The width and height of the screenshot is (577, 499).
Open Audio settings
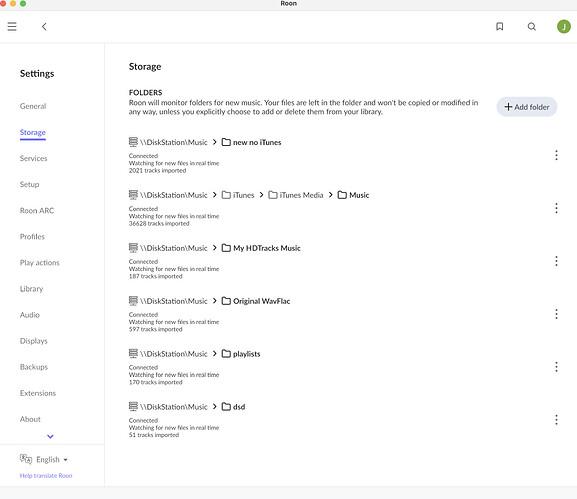click(x=30, y=315)
